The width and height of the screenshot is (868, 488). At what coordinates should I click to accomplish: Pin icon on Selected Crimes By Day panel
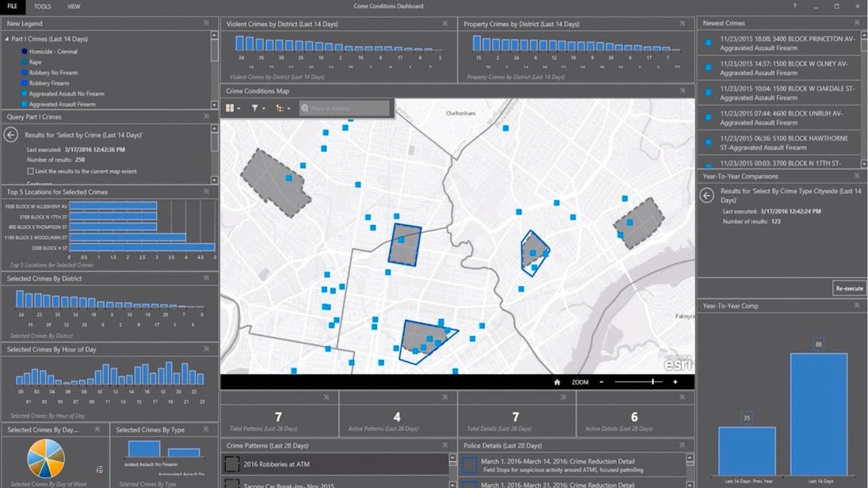97,429
